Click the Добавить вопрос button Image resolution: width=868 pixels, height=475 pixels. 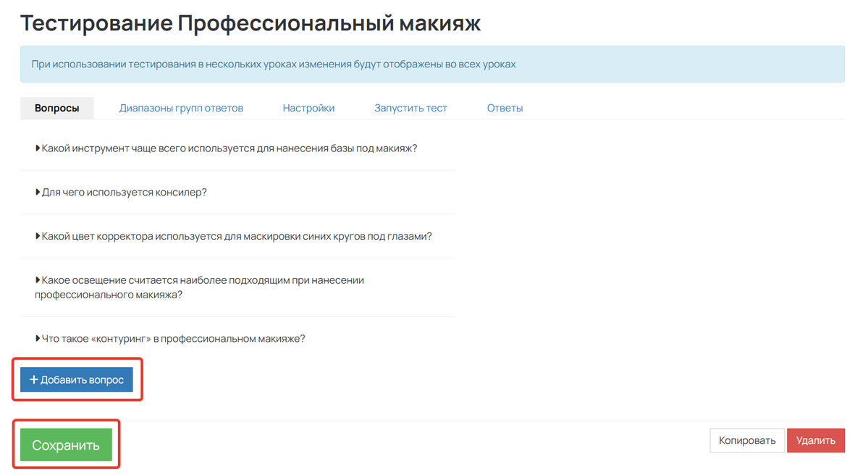tap(77, 379)
